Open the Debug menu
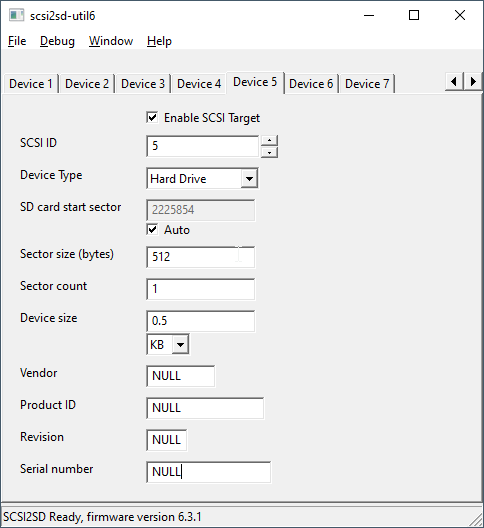This screenshot has width=484, height=528. point(57,41)
